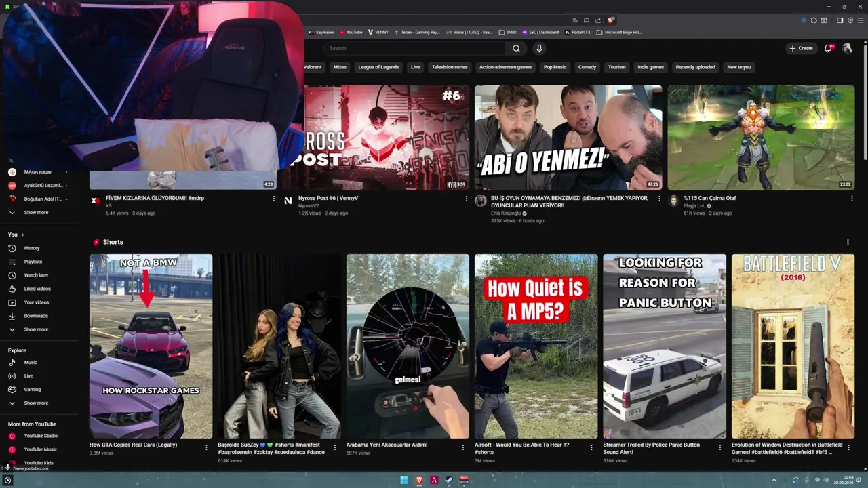
Task: Go to Gaming in Explore
Action: coord(39,390)
